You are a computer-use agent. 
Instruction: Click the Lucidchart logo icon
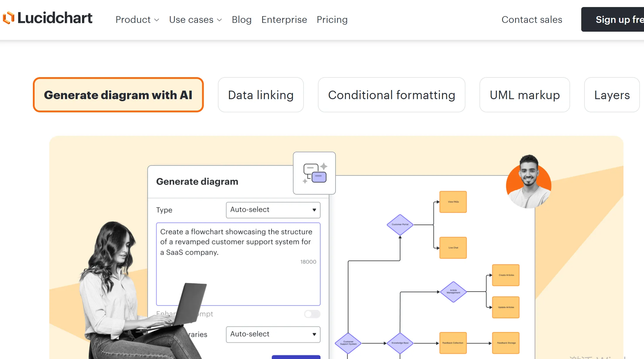9,18
